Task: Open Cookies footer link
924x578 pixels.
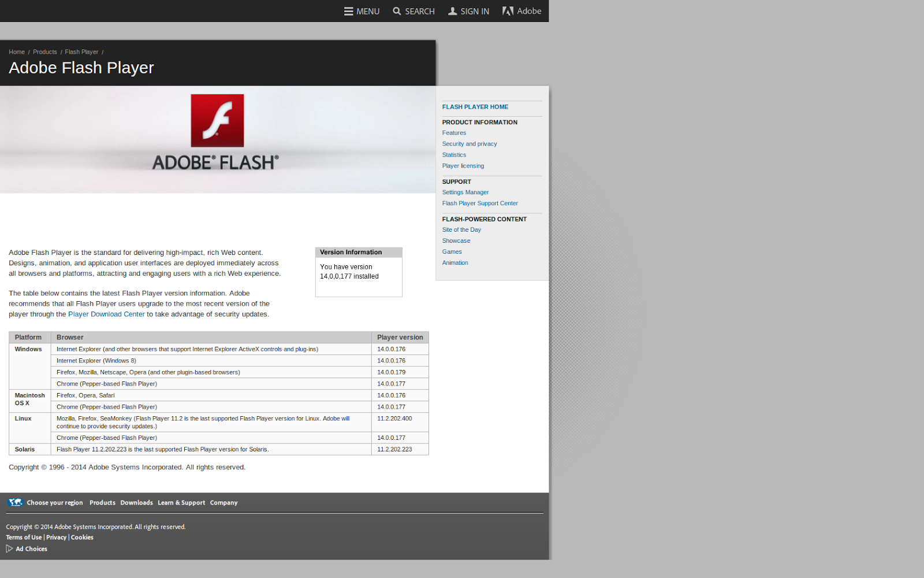Action: pyautogui.click(x=82, y=538)
